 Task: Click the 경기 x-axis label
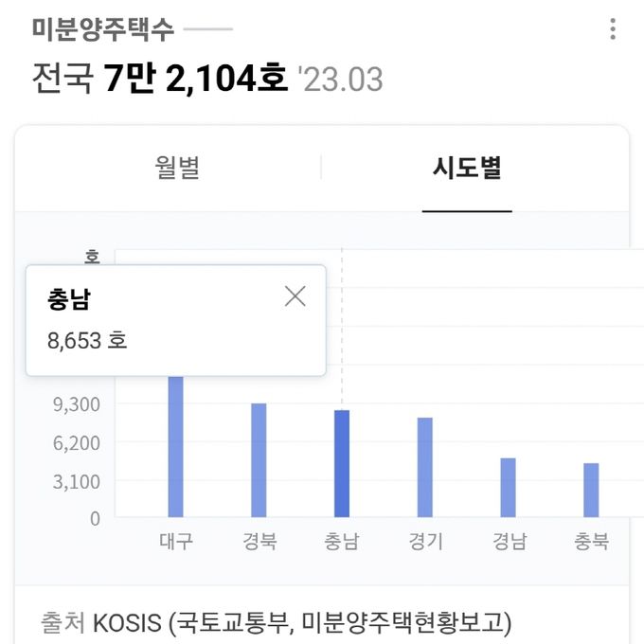[x=426, y=541]
